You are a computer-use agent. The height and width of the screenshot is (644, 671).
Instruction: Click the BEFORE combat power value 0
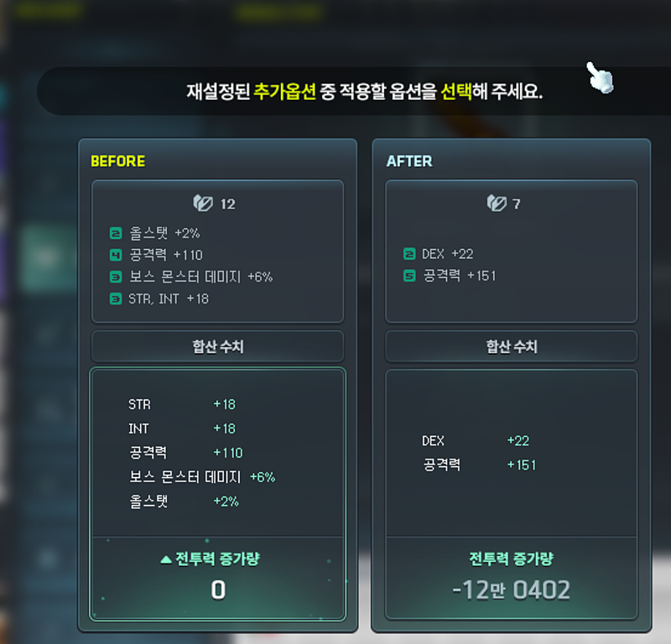[218, 590]
